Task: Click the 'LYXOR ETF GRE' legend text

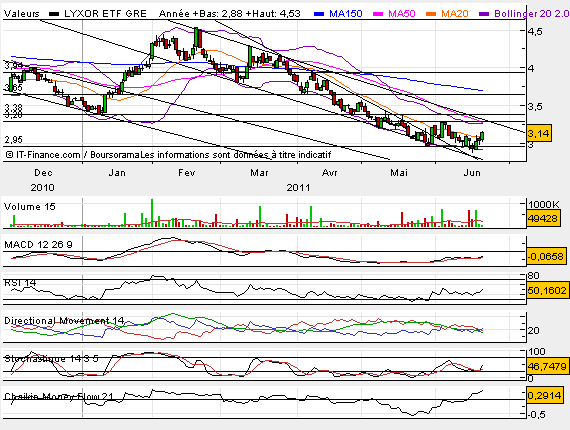Action: (x=105, y=14)
